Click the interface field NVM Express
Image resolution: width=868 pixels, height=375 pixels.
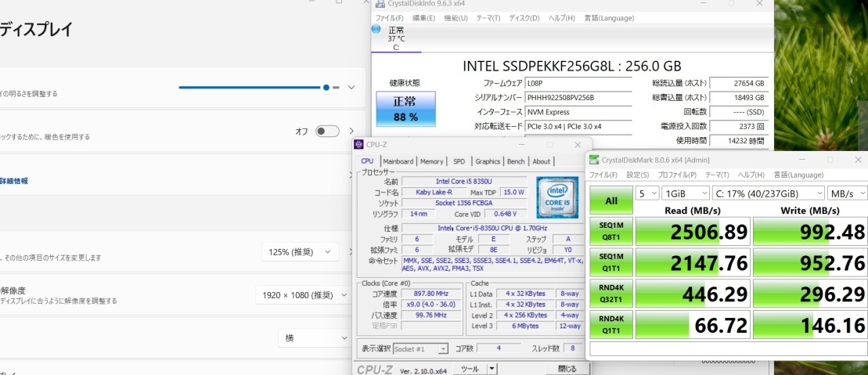pos(578,112)
